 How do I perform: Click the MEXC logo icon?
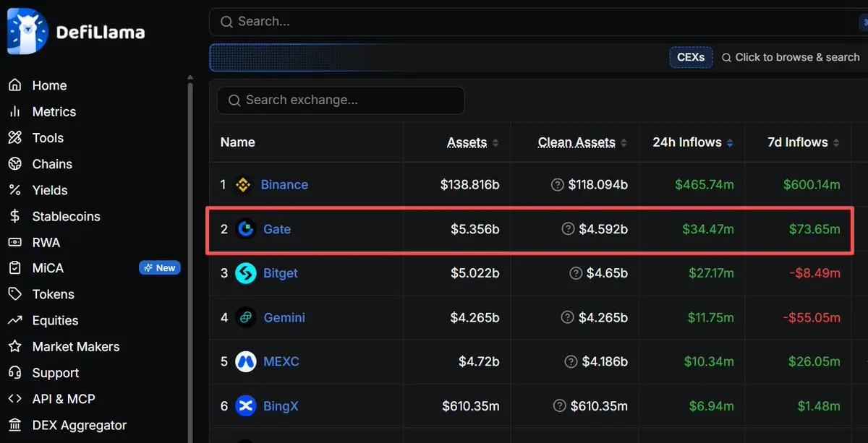(246, 361)
